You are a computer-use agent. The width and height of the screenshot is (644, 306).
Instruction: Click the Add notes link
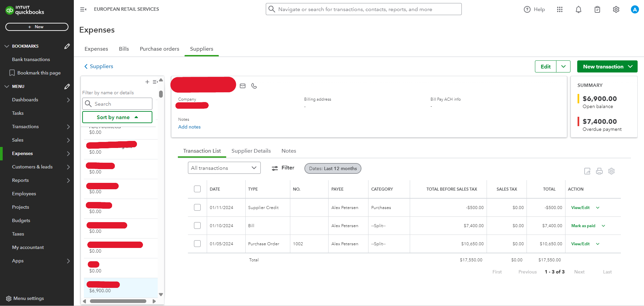(x=189, y=127)
